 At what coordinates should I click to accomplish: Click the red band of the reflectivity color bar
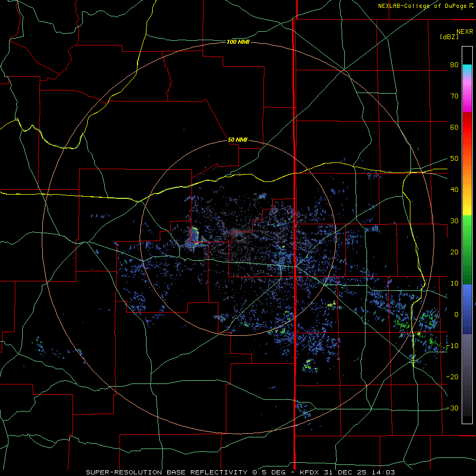[x=467, y=127]
